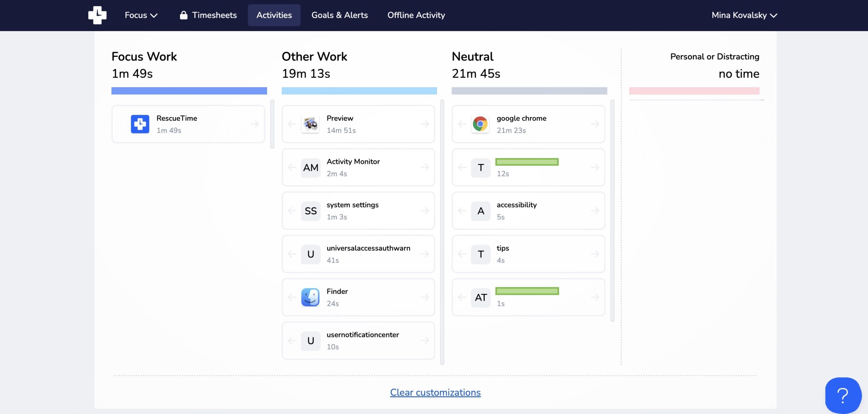This screenshot has width=868, height=414.
Task: Move Preview right to Neutral
Action: tap(425, 124)
